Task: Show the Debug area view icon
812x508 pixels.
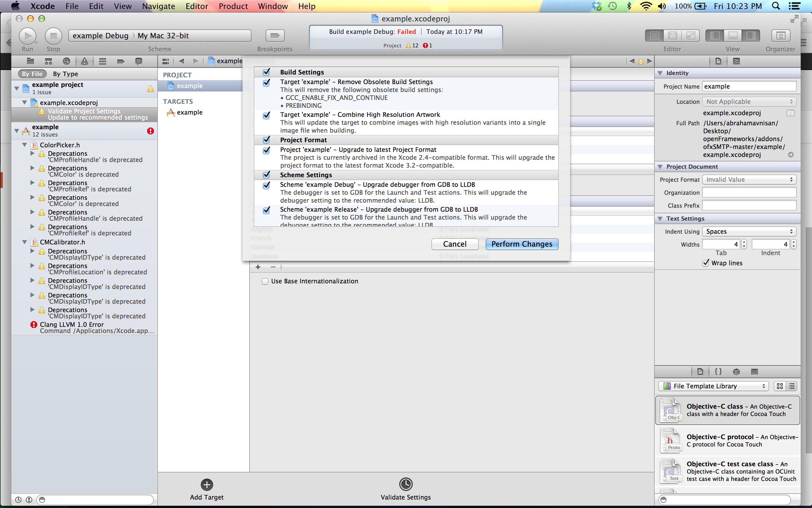Action: pyautogui.click(x=733, y=36)
